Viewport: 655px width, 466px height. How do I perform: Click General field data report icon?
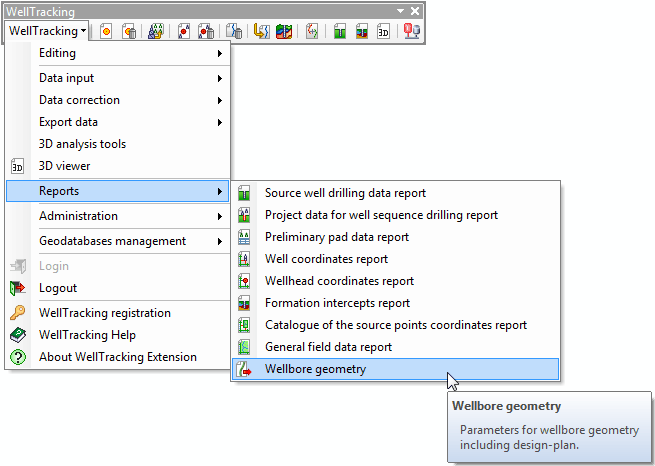coord(244,347)
